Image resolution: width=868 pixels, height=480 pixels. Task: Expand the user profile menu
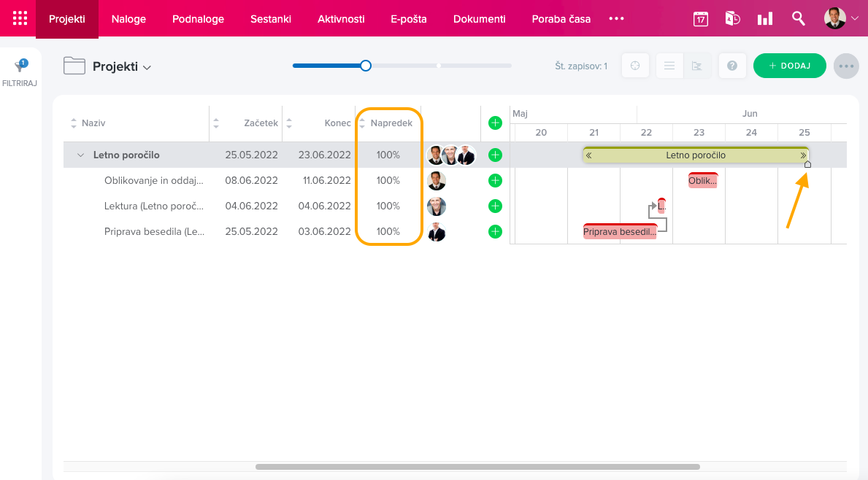click(842, 19)
